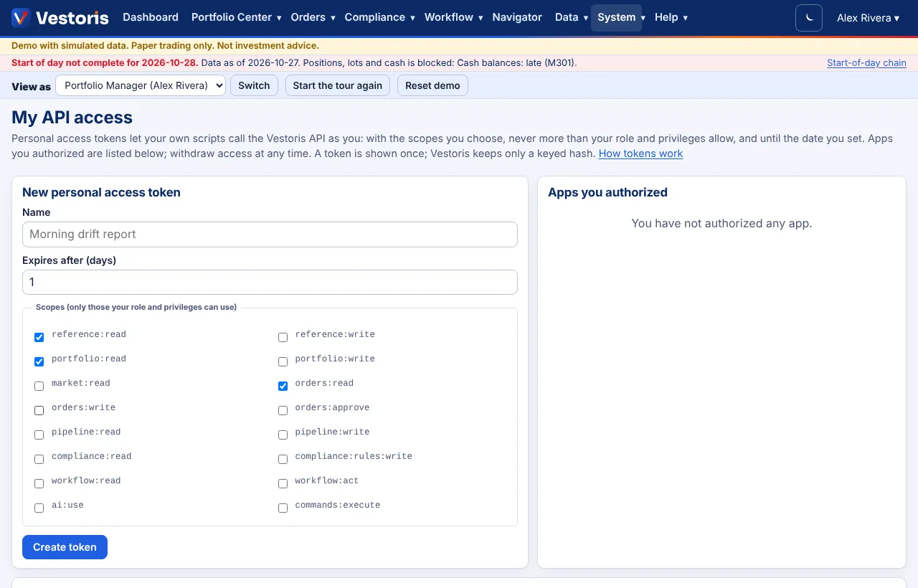Tick the workflow:act checkbox
Image resolution: width=918 pixels, height=588 pixels.
coord(283,483)
